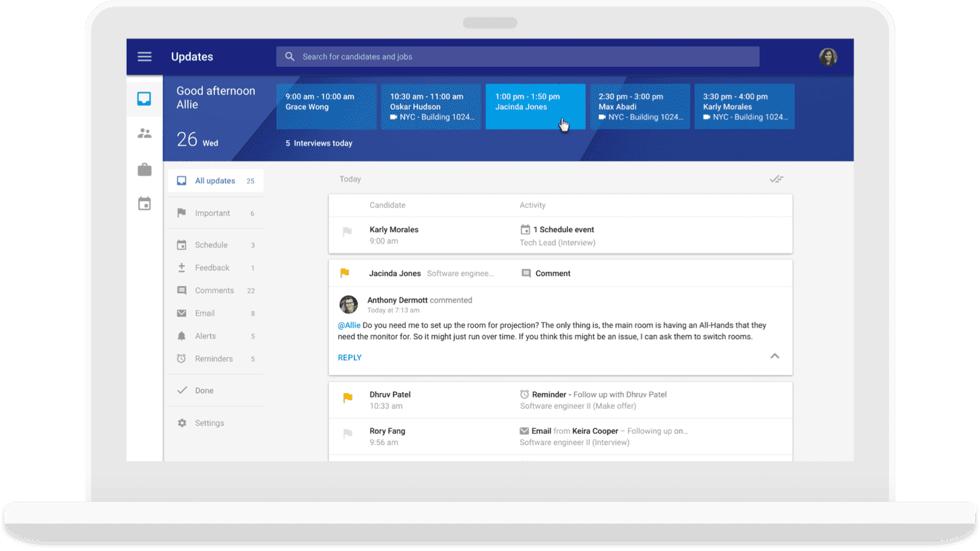Expand Karly Morales schedule event row
This screenshot has width=980, height=551.
click(559, 235)
